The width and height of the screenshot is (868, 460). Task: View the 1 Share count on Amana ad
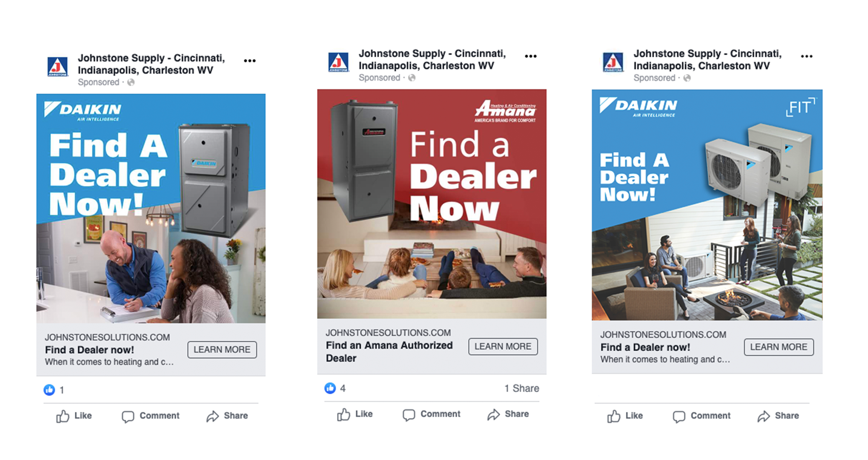(x=522, y=388)
